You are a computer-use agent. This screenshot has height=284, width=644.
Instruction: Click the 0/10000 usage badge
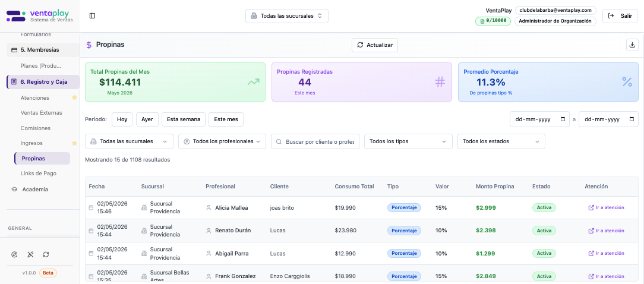tap(493, 21)
